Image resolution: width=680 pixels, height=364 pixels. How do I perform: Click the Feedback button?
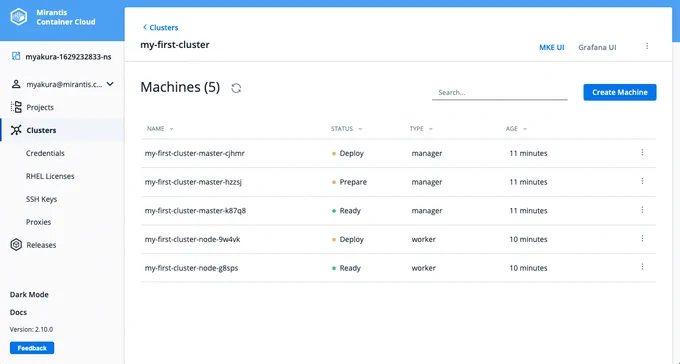32,348
